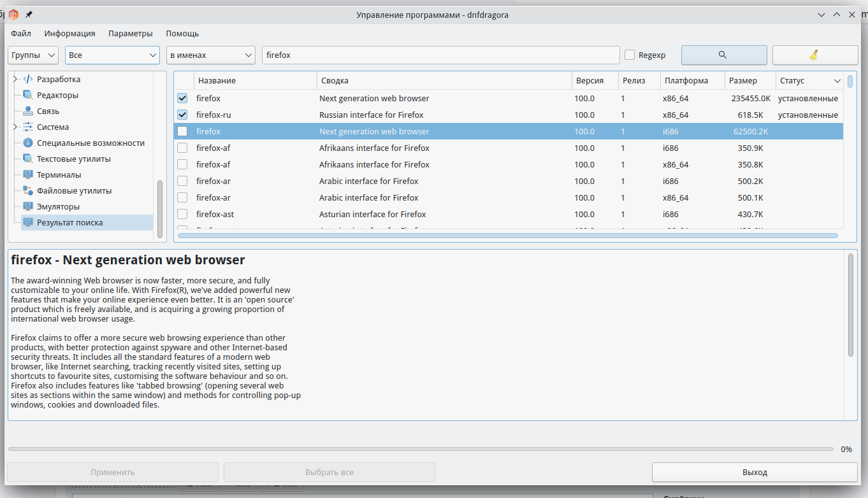Click the dnfdragora app icon in title bar
This screenshot has width=868, height=498.
13,15
